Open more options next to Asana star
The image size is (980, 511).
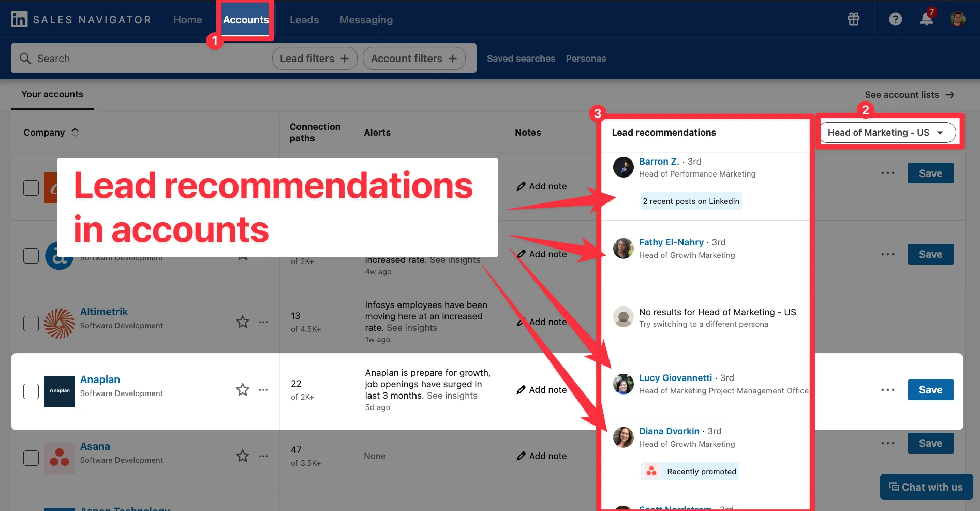tap(263, 456)
